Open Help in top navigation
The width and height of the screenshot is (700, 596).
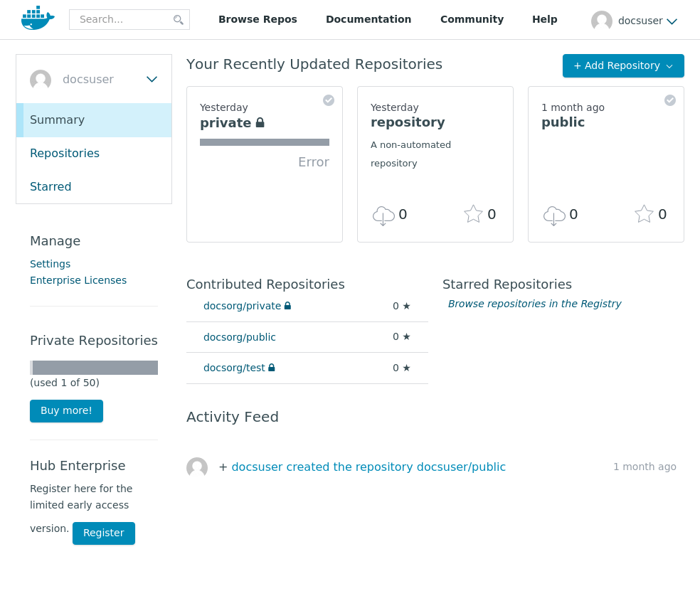coord(545,19)
